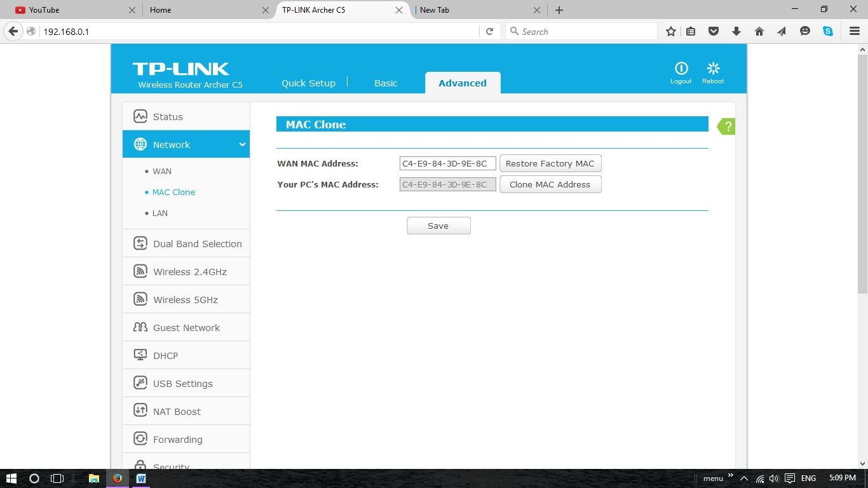Screen dimensions: 868x488
Task: Bookmark this page with the star icon
Action: pyautogui.click(x=671, y=31)
